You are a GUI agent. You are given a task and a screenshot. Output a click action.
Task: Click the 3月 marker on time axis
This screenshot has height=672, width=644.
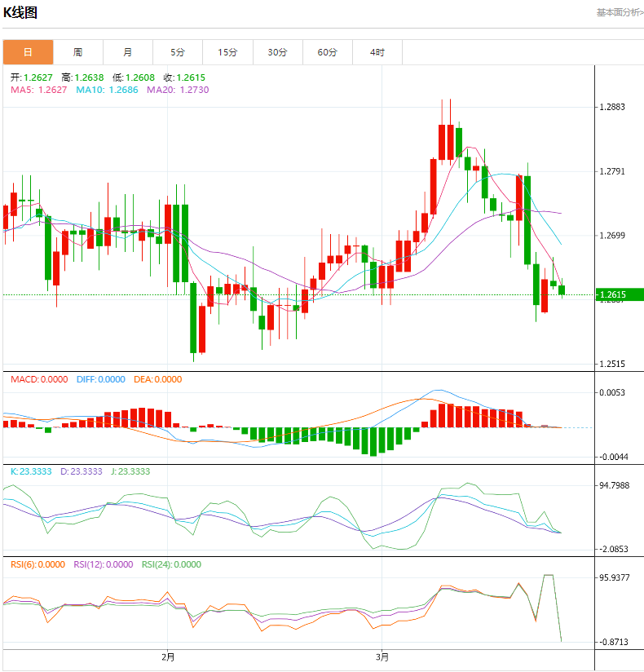pyautogui.click(x=382, y=657)
